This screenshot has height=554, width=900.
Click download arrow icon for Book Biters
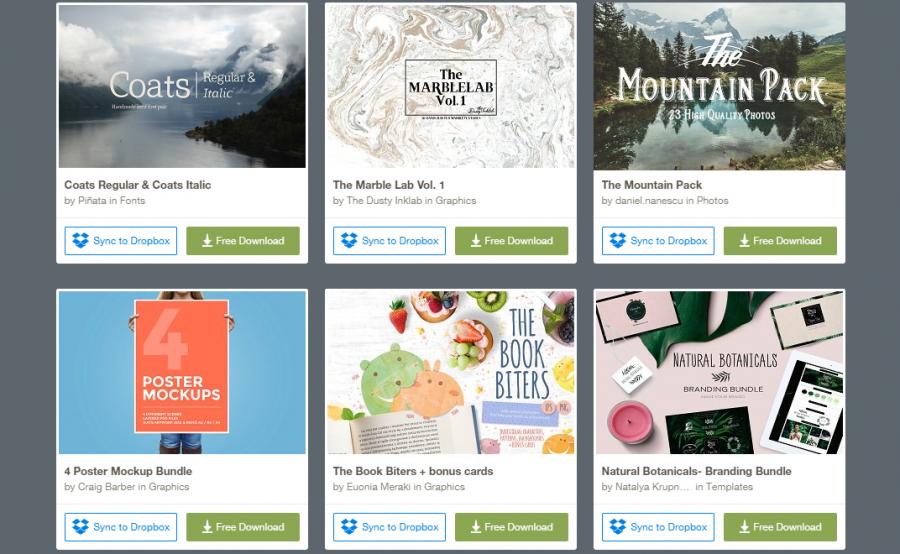pos(476,527)
